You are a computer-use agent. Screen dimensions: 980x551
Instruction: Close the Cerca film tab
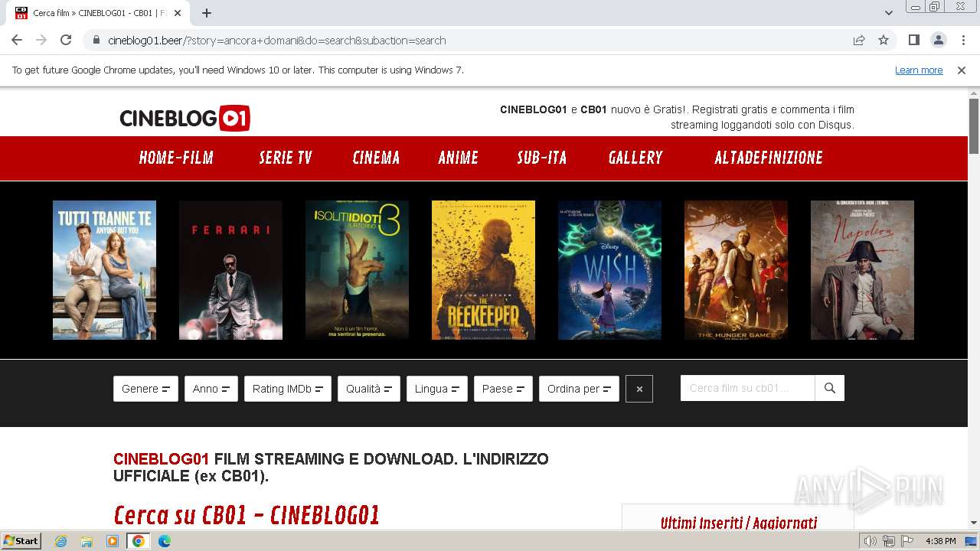(x=178, y=13)
